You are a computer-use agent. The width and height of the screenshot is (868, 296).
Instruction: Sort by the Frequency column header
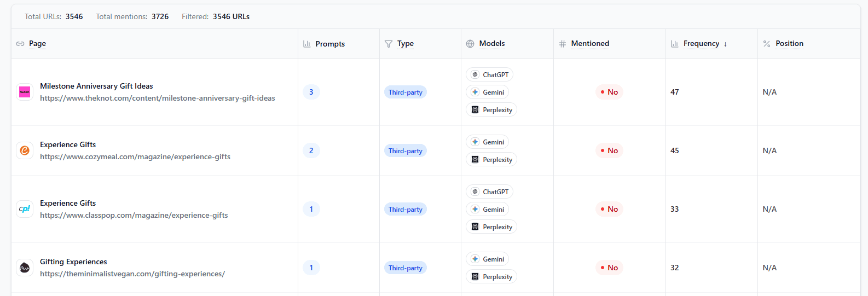coord(701,44)
